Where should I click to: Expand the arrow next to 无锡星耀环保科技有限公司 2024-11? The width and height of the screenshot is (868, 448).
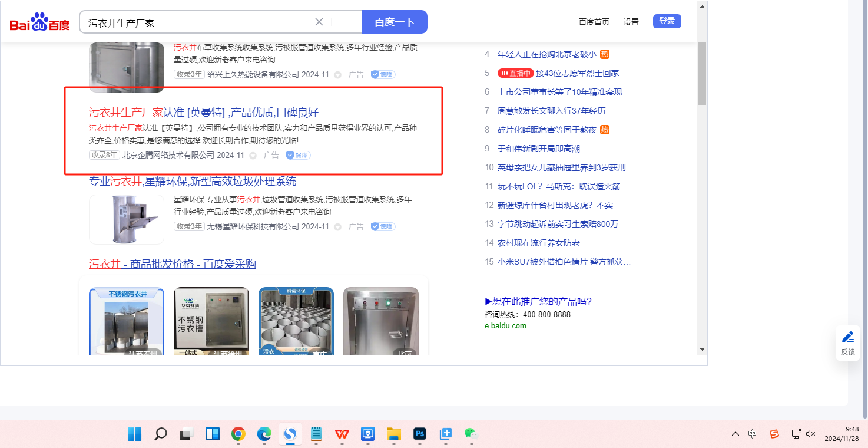[x=338, y=226]
